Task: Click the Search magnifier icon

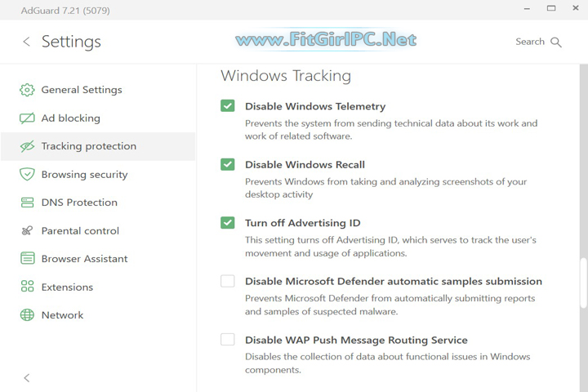Action: tap(557, 42)
